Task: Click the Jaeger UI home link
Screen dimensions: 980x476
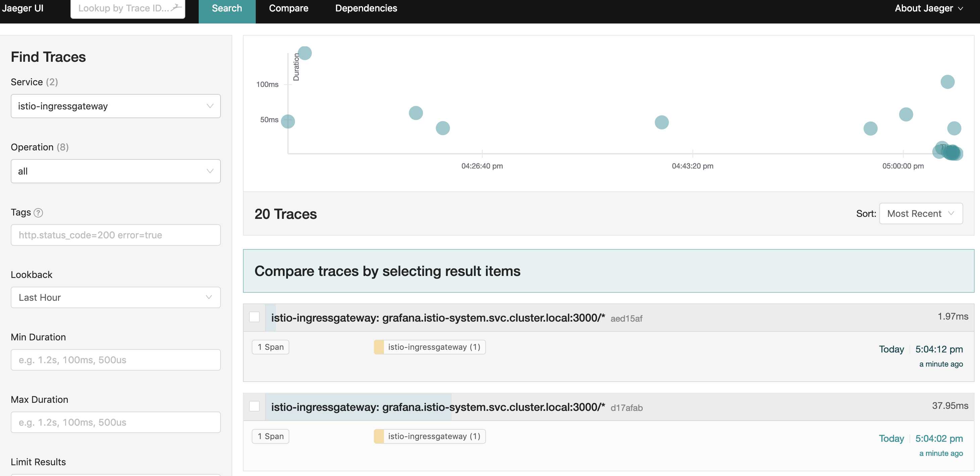Action: pyautogui.click(x=22, y=8)
